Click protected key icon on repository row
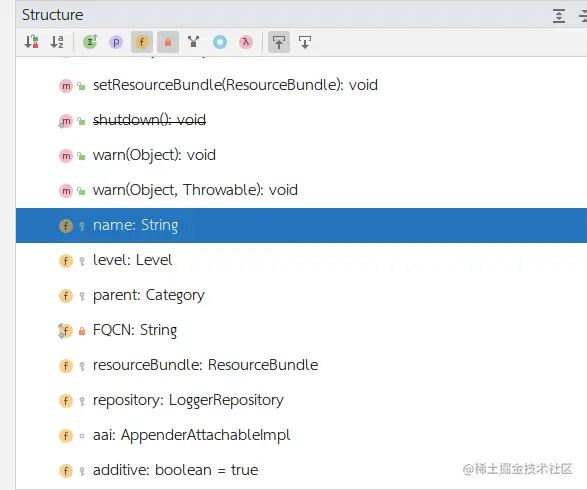 [82, 401]
